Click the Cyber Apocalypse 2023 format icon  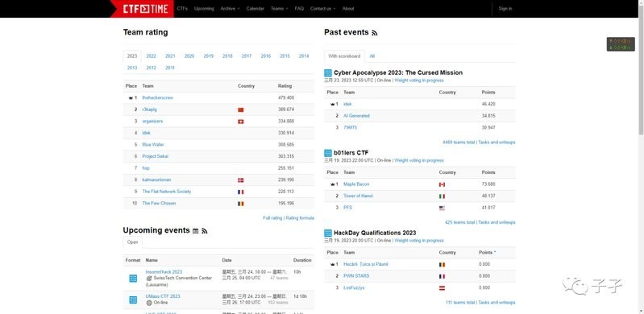(x=328, y=73)
